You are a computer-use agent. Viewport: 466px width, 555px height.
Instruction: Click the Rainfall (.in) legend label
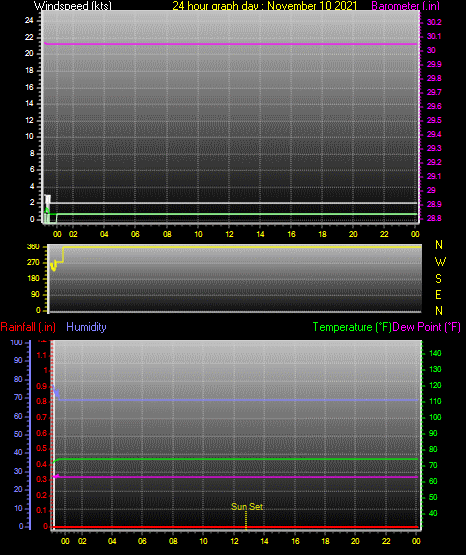click(x=28, y=327)
